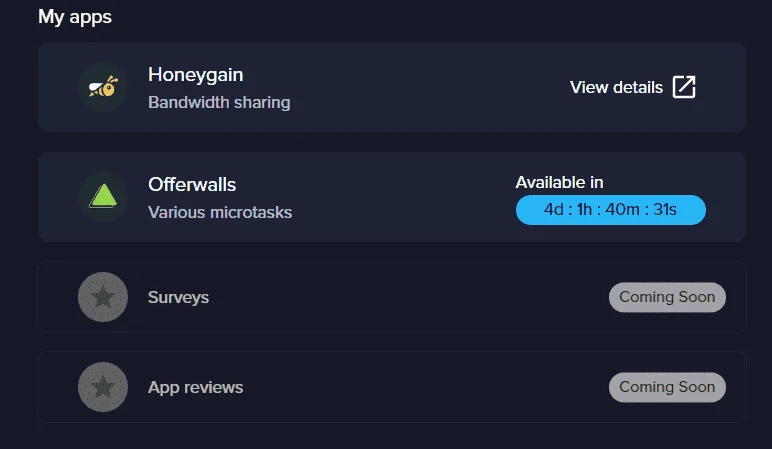Select the Surveys row label

click(x=178, y=297)
